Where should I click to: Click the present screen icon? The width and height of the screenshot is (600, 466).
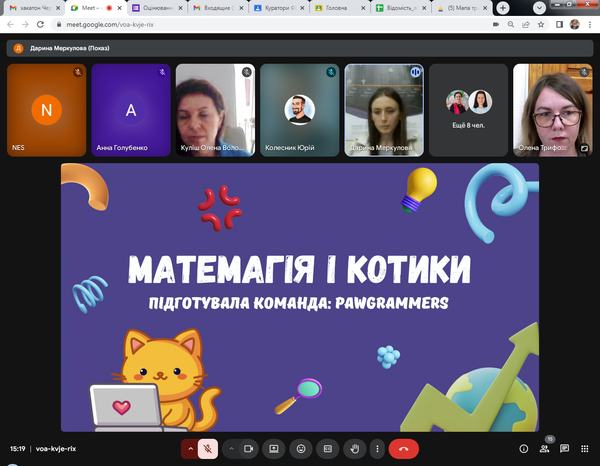(x=273, y=449)
